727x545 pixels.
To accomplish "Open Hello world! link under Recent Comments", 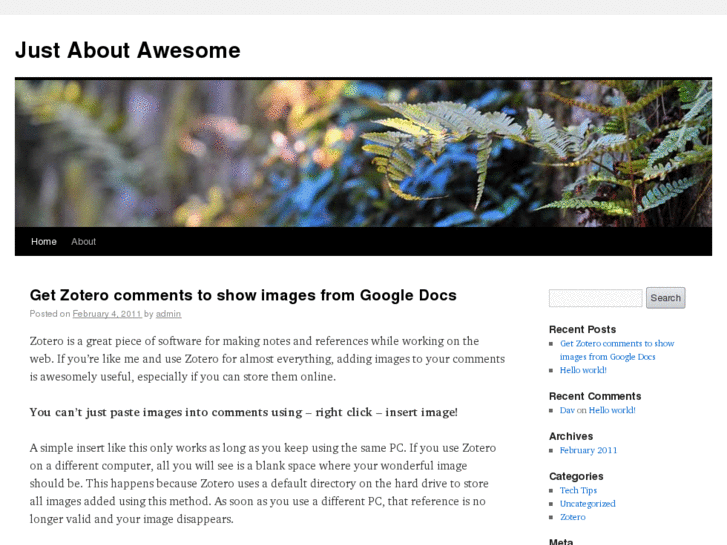I will (x=612, y=410).
